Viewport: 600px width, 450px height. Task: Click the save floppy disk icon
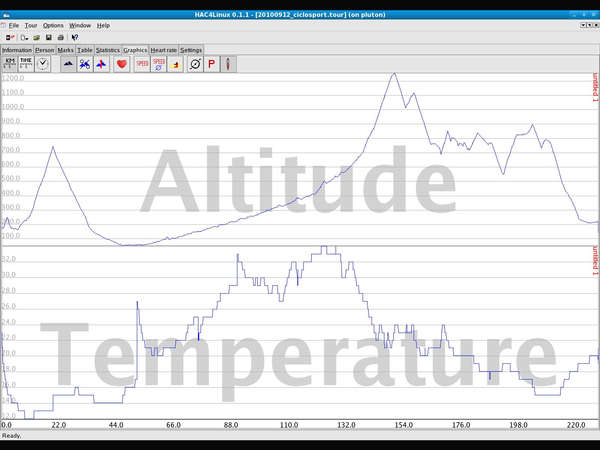click(x=47, y=37)
